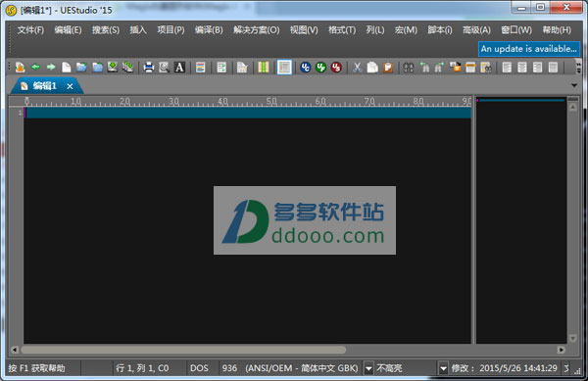The width and height of the screenshot is (588, 381).
Task: Launch UltraCompare blue UC icon
Action: click(306, 67)
